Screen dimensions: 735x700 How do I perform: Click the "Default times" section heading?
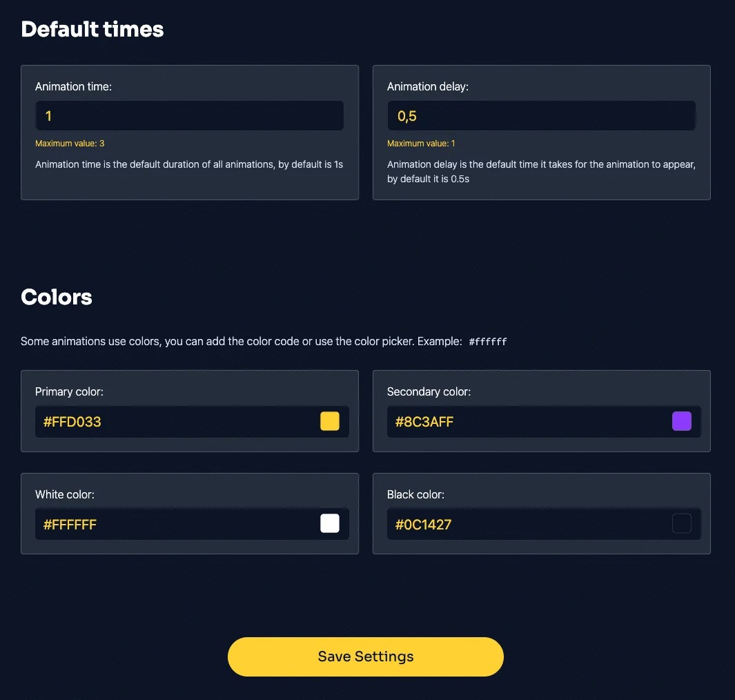click(92, 29)
